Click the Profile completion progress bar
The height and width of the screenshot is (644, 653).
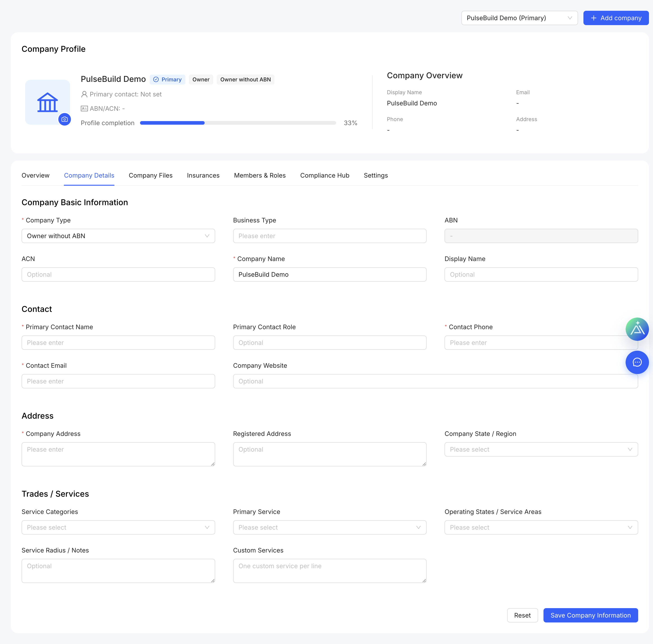point(238,123)
